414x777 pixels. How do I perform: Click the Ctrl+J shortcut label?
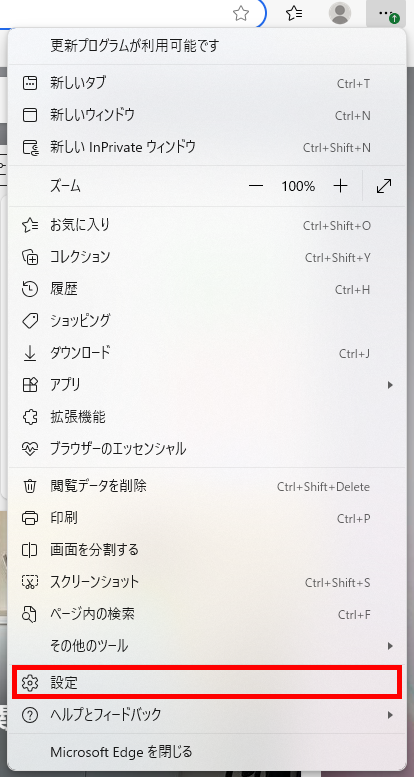tap(355, 353)
